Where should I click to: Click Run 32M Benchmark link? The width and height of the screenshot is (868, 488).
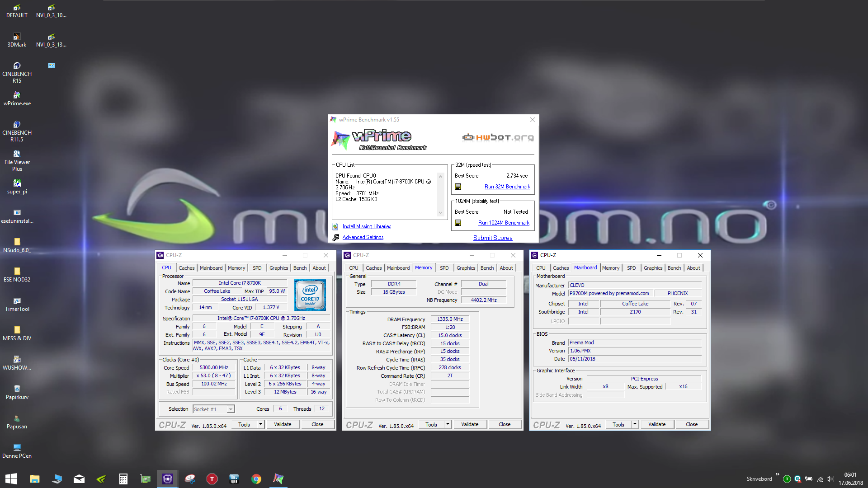[507, 187]
